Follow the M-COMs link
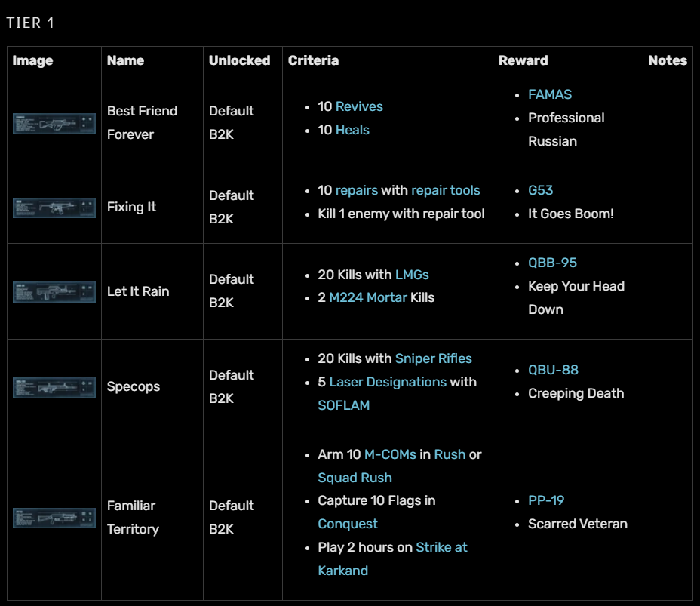This screenshot has width=700, height=606. 390,454
